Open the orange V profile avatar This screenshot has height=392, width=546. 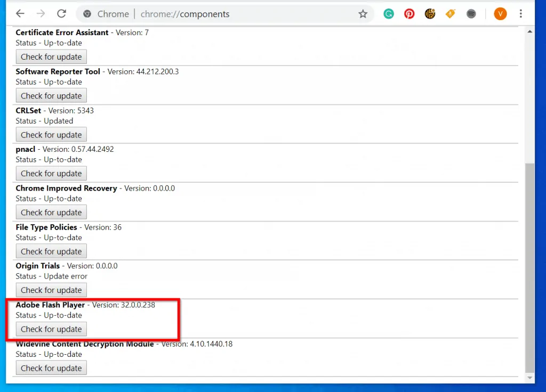click(500, 14)
